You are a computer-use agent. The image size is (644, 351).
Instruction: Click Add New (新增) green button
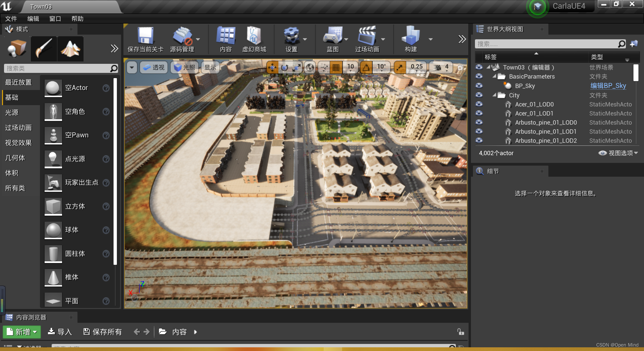point(22,332)
